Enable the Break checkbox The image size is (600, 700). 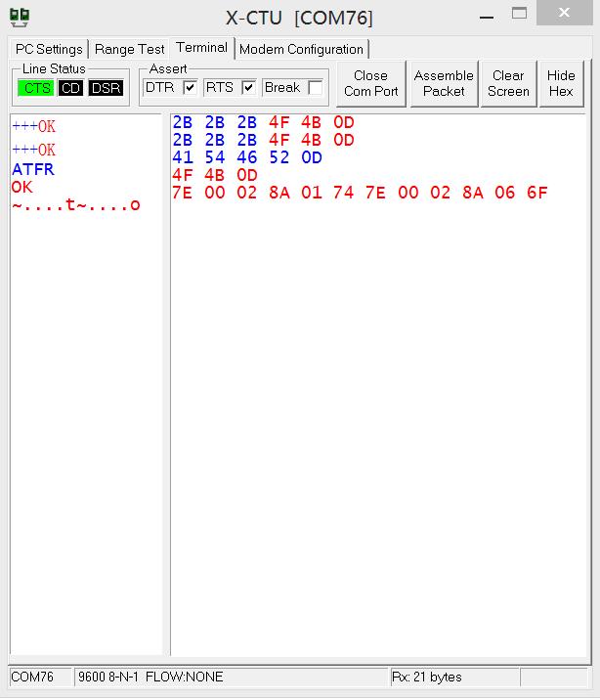[x=315, y=87]
